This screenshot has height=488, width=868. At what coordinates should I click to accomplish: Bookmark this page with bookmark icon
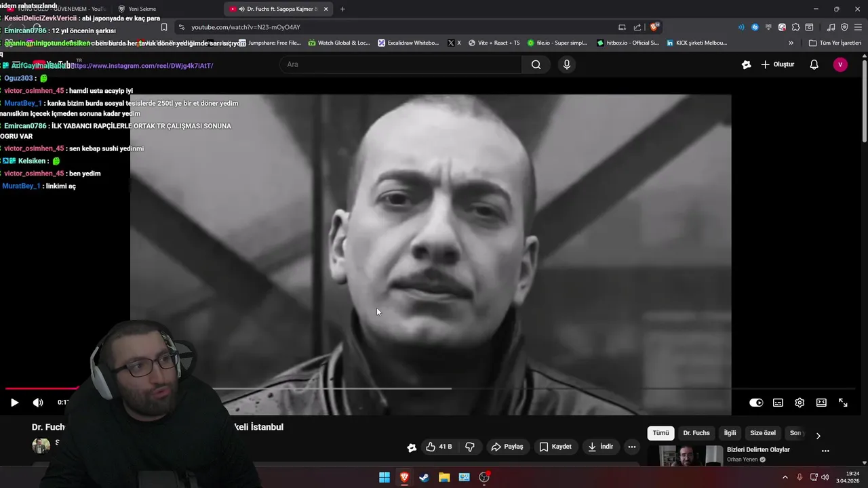point(164,27)
